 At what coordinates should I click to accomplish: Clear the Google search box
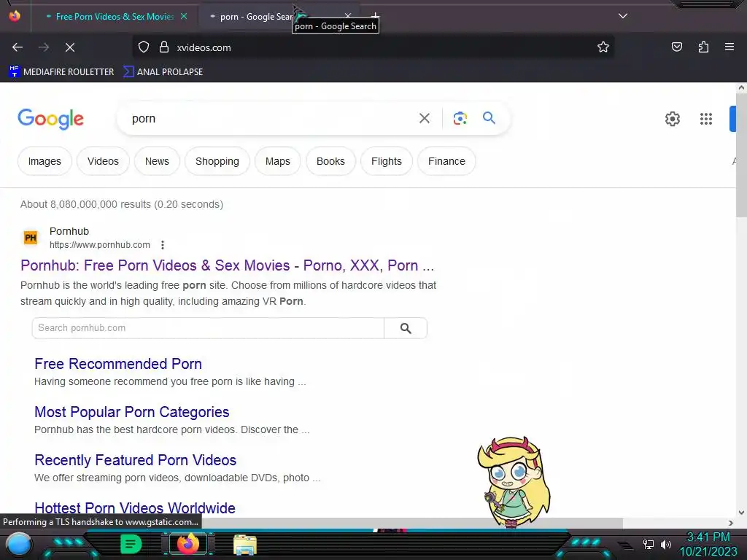click(424, 118)
